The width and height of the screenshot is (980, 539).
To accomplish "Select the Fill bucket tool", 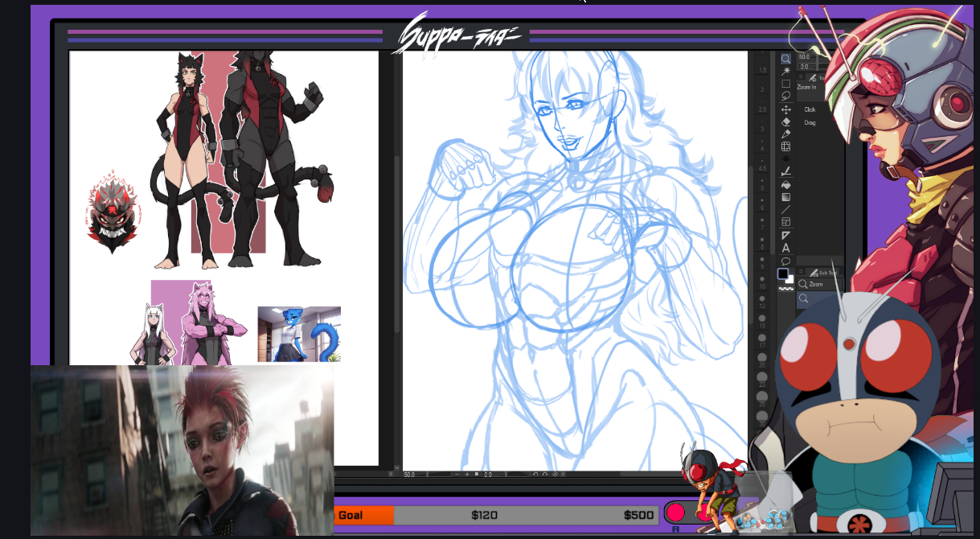I will [785, 184].
